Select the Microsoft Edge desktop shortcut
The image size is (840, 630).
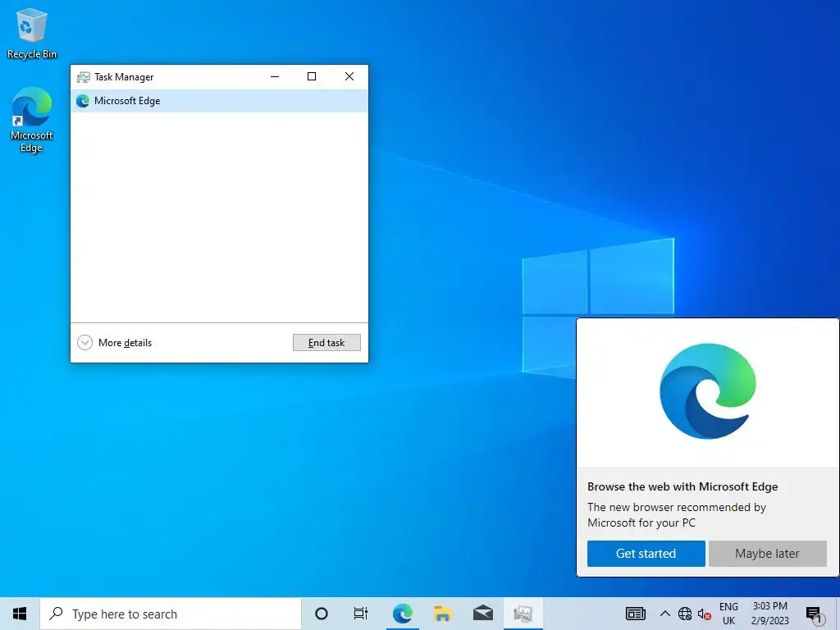click(32, 120)
